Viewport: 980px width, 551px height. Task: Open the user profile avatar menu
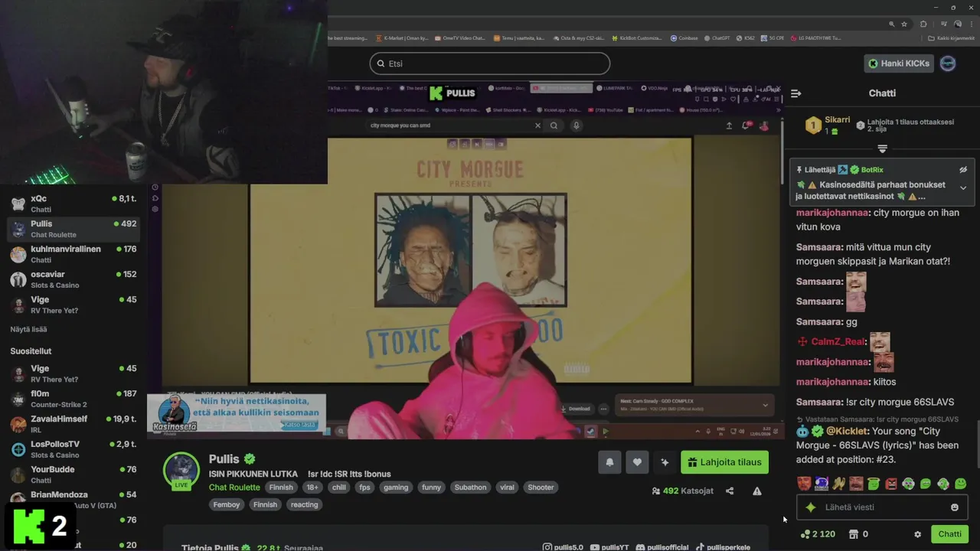[x=948, y=64]
